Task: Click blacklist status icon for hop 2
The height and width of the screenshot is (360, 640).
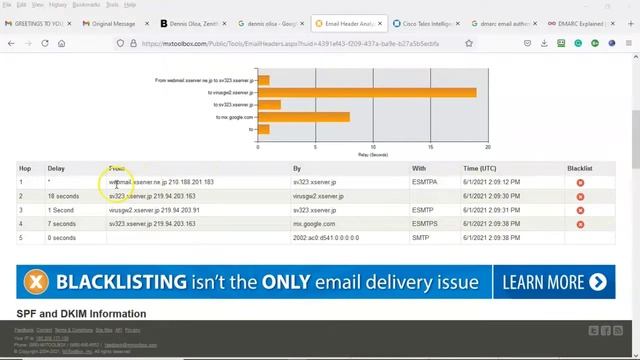Action: [x=580, y=197]
